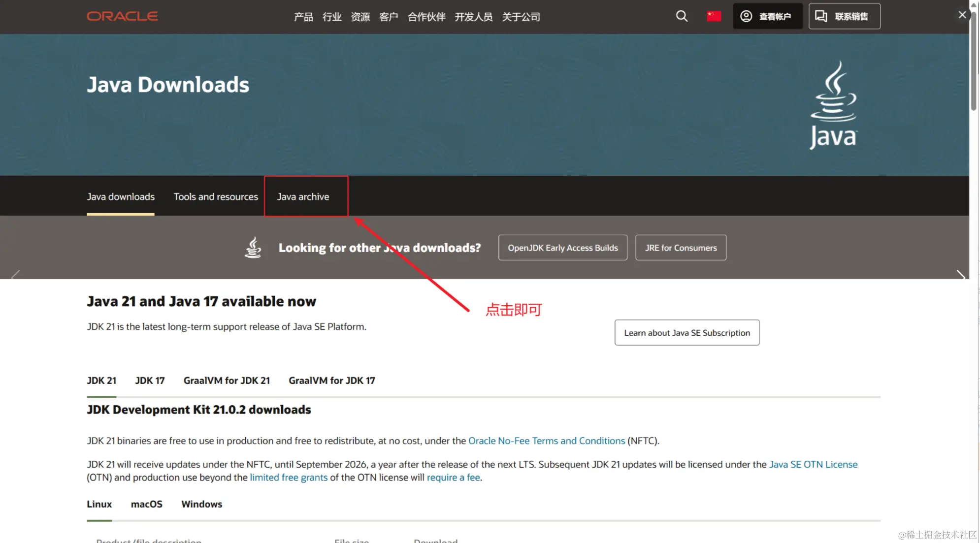Open the 查看帐户 account button
This screenshot has height=543, width=980.
click(767, 16)
